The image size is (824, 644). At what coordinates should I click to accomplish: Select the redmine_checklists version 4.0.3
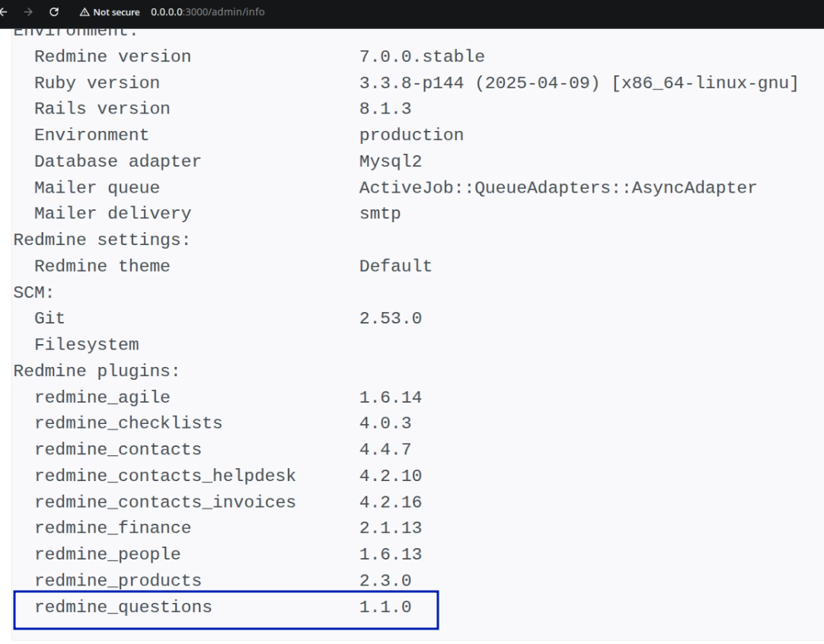385,422
